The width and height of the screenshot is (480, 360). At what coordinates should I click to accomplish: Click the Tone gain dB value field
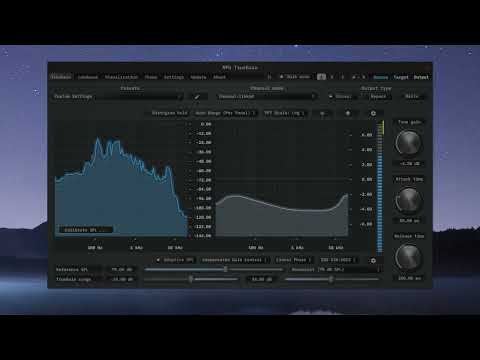(409, 164)
